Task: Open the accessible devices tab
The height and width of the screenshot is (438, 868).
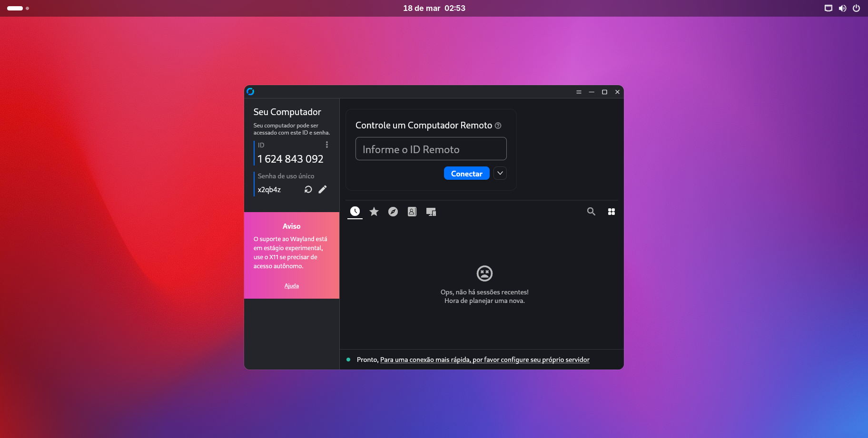Action: (431, 212)
